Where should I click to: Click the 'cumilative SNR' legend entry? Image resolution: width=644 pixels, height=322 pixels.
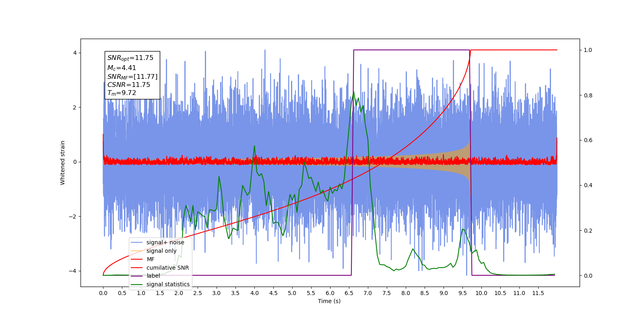[160, 268]
